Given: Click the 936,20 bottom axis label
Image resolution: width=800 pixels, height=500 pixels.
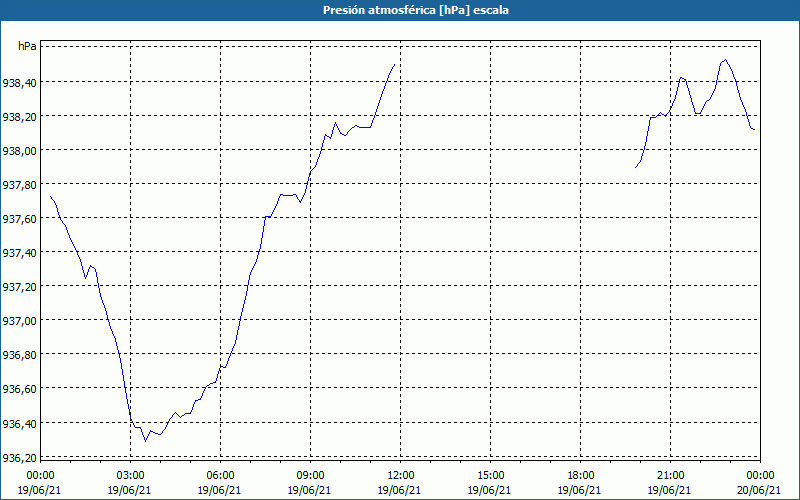Looking at the screenshot, I should (x=19, y=458).
